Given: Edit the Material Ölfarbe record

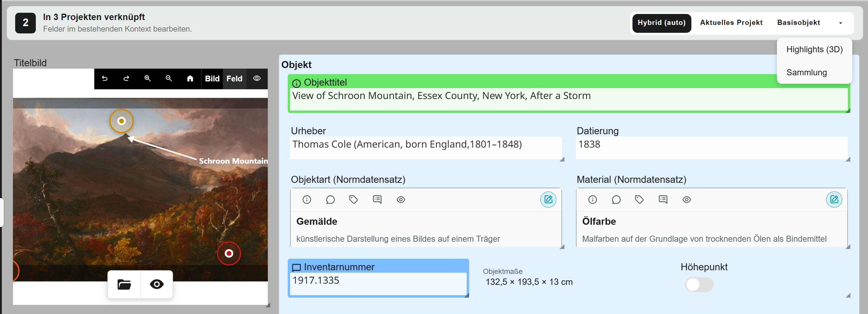Looking at the screenshot, I should tap(834, 199).
